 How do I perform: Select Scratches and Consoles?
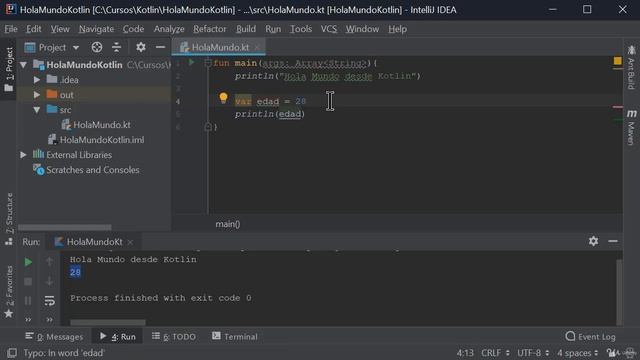pos(92,170)
